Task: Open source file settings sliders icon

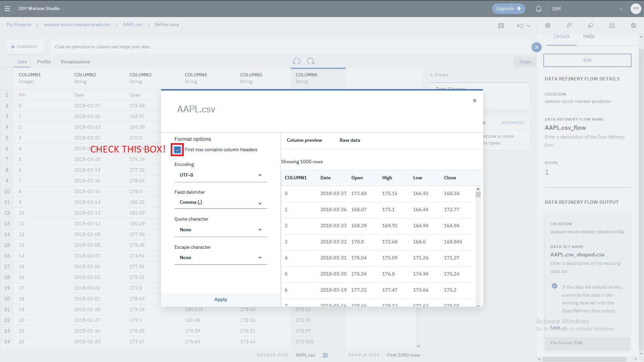Action: [325, 355]
